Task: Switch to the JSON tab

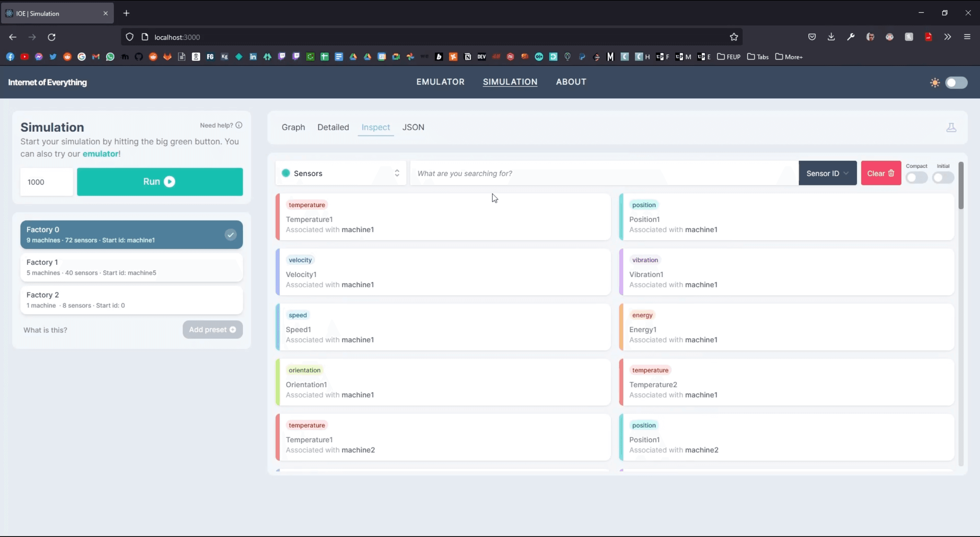Action: click(413, 127)
